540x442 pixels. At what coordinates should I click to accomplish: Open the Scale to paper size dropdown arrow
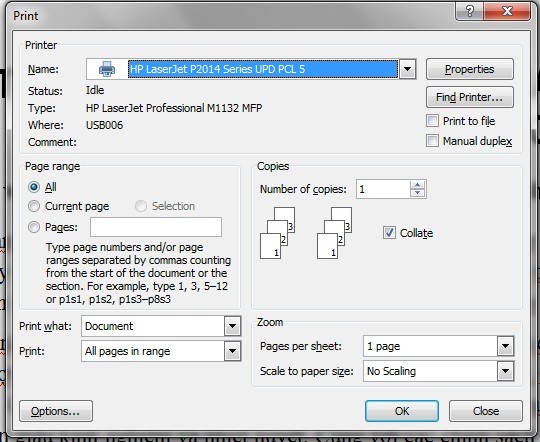coord(506,371)
